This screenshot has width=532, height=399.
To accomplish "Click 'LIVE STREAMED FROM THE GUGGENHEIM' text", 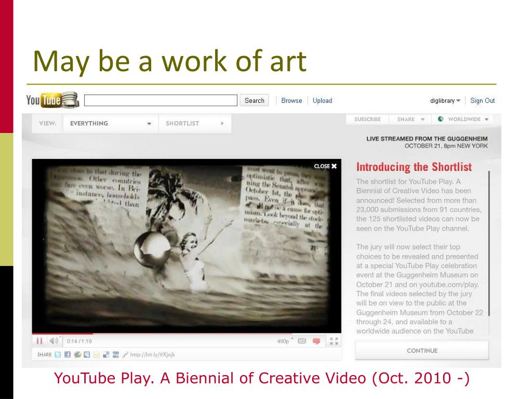I will (427, 138).
